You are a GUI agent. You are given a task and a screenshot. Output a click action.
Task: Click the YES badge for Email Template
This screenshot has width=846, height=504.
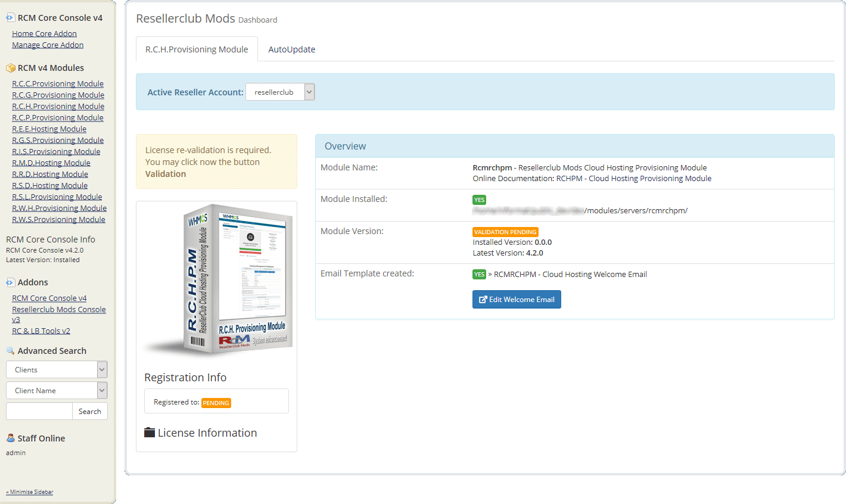(x=479, y=274)
